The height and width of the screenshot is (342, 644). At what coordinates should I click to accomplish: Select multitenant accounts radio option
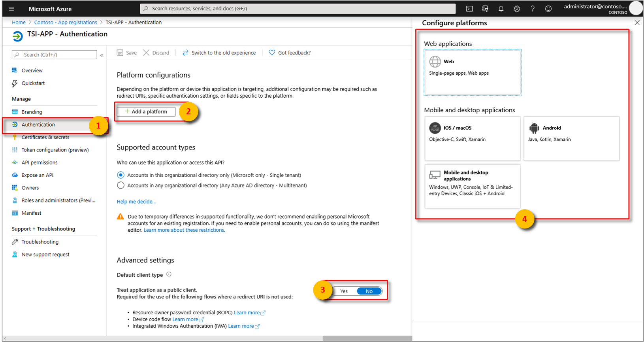(121, 185)
